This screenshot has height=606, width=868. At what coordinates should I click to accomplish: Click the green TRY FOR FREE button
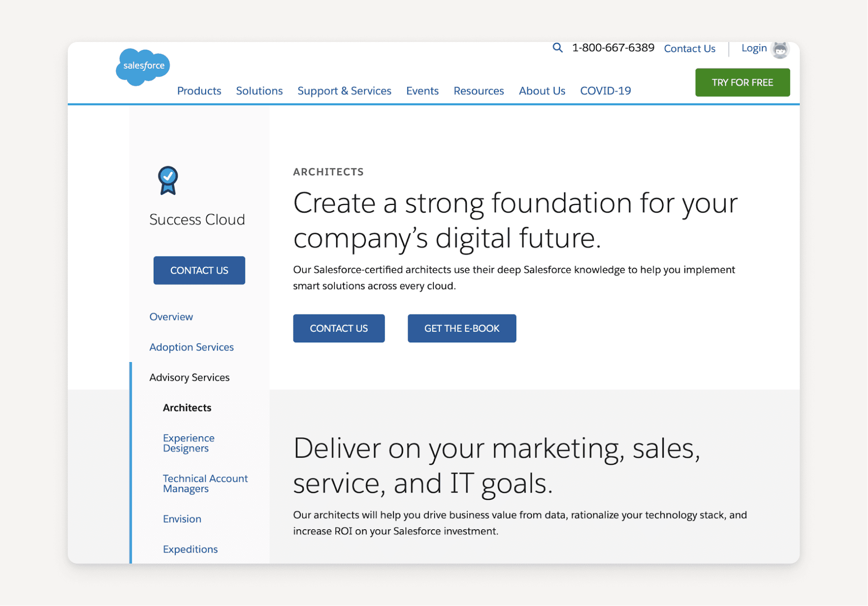pos(742,82)
